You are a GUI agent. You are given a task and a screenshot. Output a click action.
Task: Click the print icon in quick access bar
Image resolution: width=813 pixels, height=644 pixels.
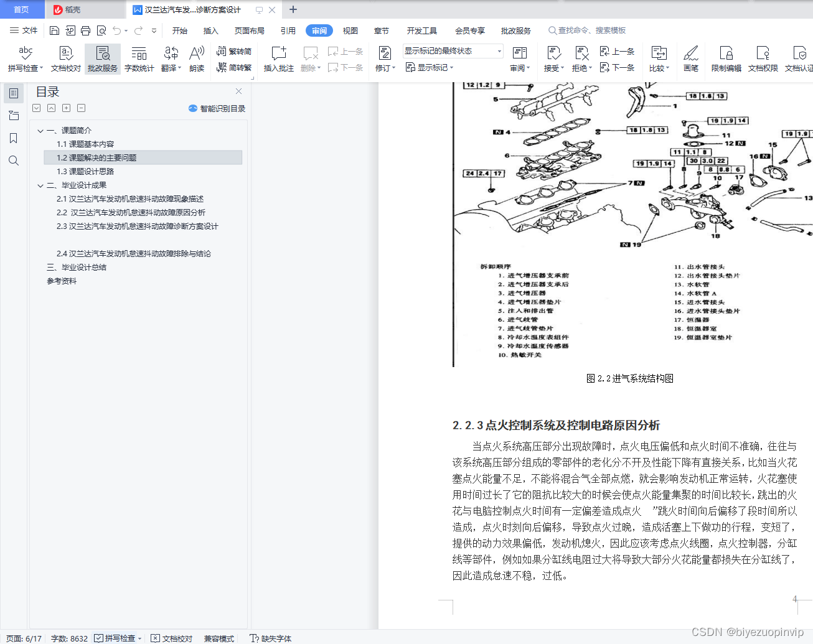85,30
